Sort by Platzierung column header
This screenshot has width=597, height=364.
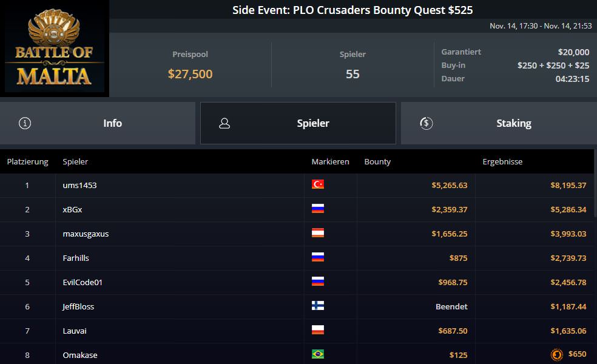[27, 162]
